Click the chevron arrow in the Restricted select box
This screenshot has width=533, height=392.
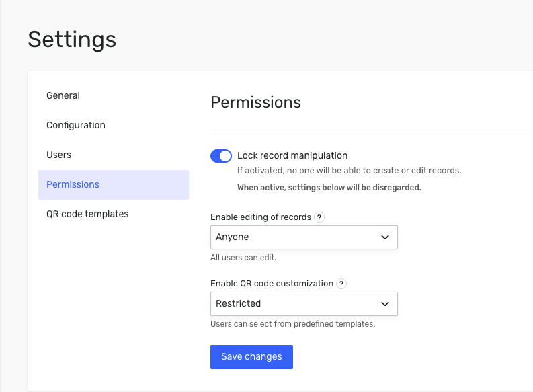pos(385,304)
